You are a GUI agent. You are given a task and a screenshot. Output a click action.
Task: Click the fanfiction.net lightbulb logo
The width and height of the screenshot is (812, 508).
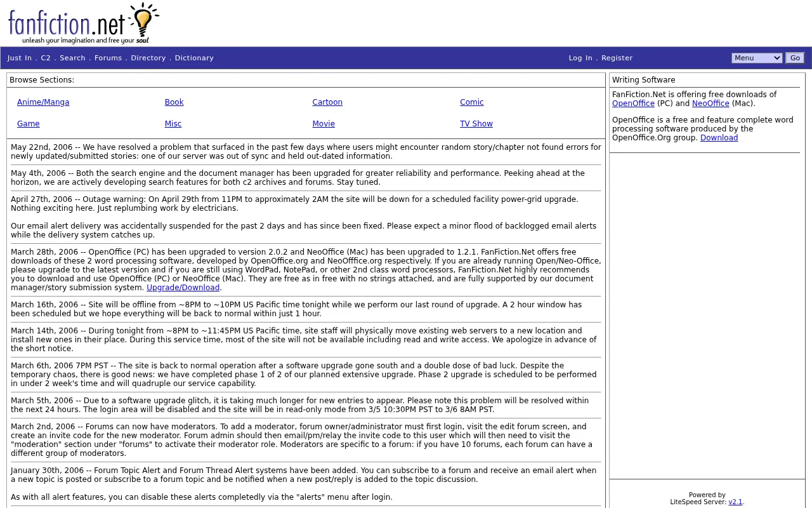84,23
